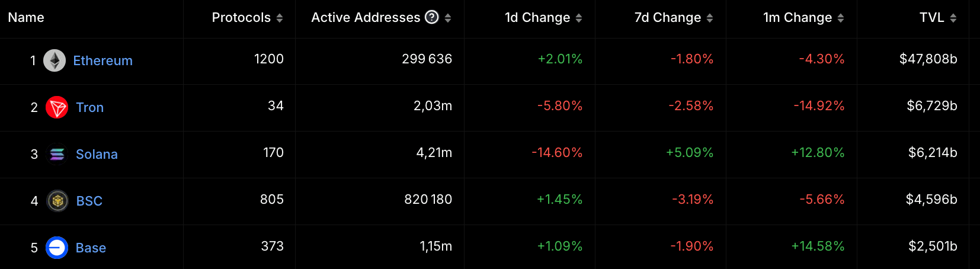Sort by 1m Change sort arrows
This screenshot has height=269, width=980.
tap(841, 18)
